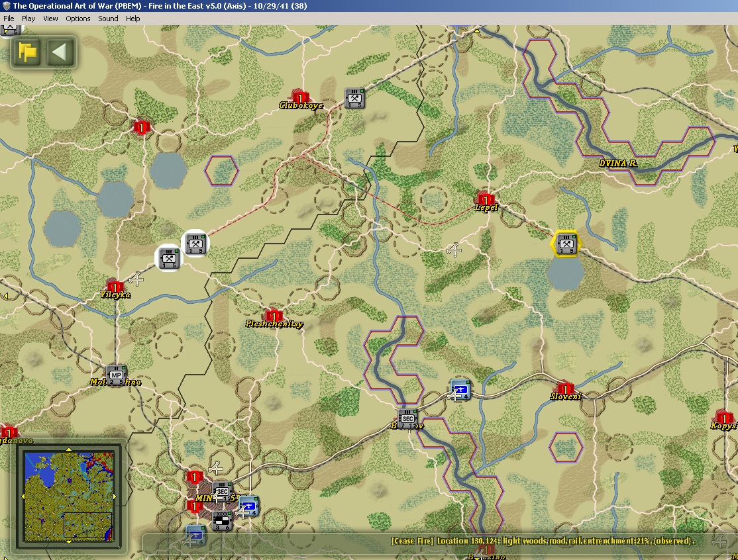Pan minimap right with its right arrow
Screen dimensions: 738x560
tap(115, 496)
